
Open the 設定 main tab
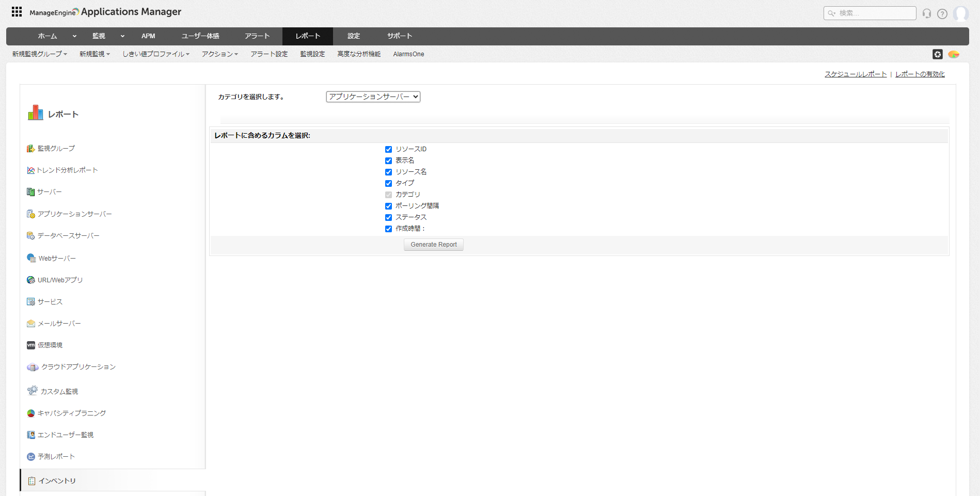click(354, 36)
